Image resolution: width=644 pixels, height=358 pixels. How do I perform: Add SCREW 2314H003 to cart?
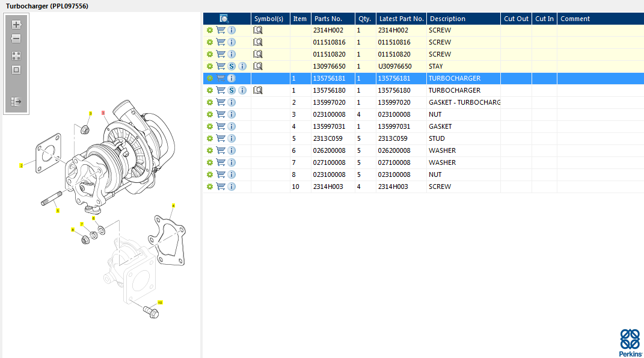click(221, 187)
